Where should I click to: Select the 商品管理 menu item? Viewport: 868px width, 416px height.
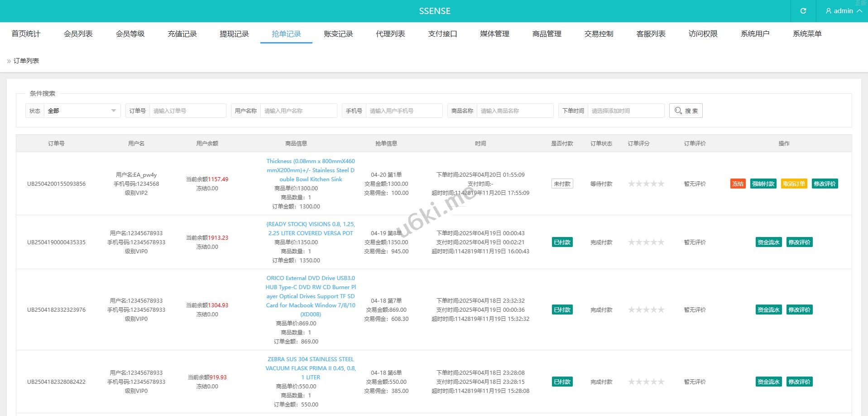(547, 34)
